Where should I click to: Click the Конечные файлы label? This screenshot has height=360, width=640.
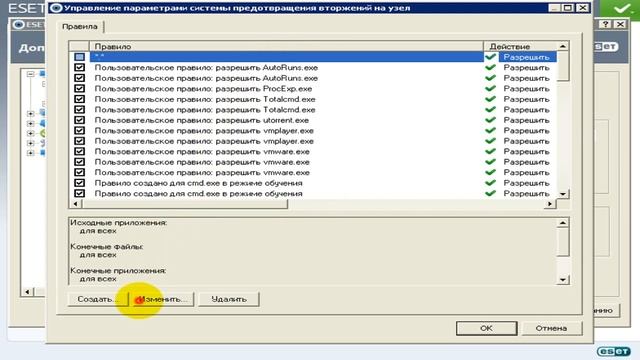(x=107, y=247)
